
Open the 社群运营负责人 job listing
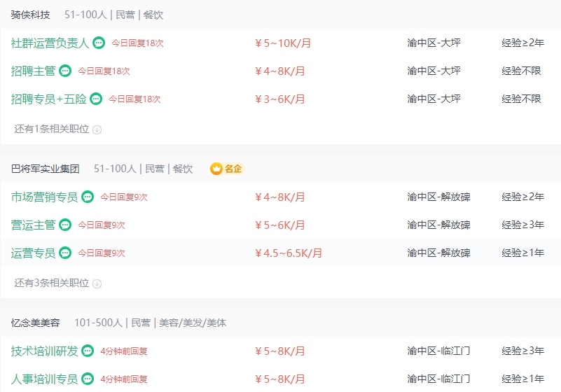coord(50,43)
